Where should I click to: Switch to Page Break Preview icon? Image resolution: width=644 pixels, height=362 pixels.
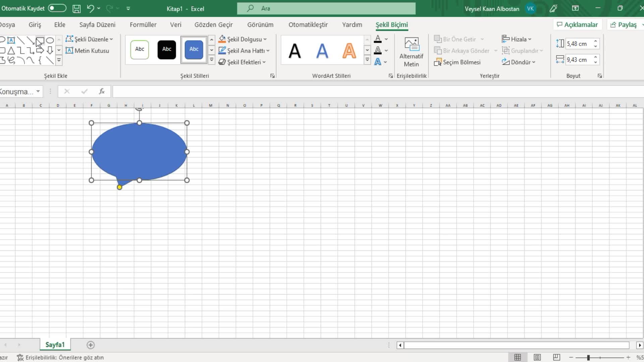click(x=556, y=357)
